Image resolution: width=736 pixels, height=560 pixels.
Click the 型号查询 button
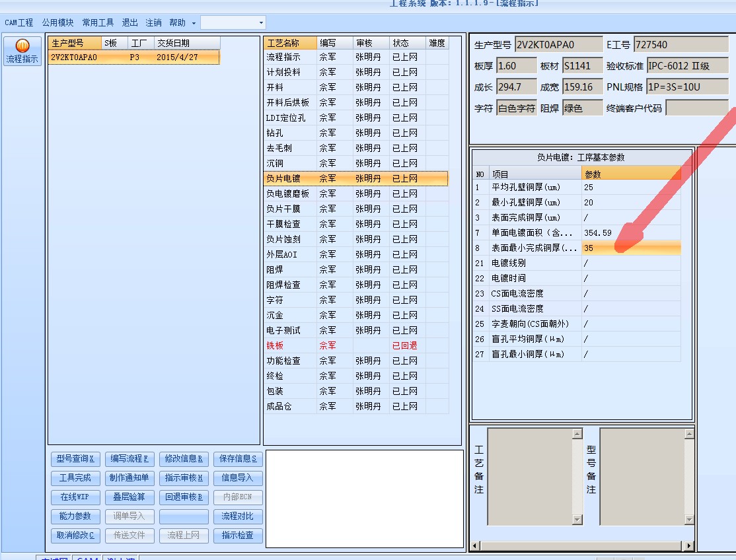[x=75, y=459]
